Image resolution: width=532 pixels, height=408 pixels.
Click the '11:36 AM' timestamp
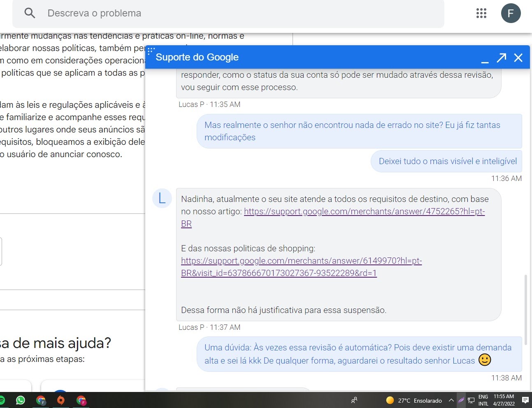tap(506, 178)
